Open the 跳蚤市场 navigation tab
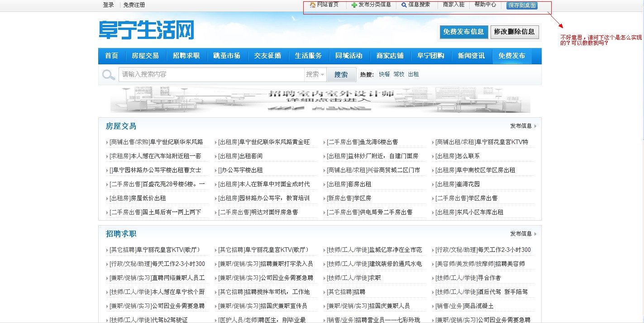644x323 pixels. pyautogui.click(x=227, y=56)
